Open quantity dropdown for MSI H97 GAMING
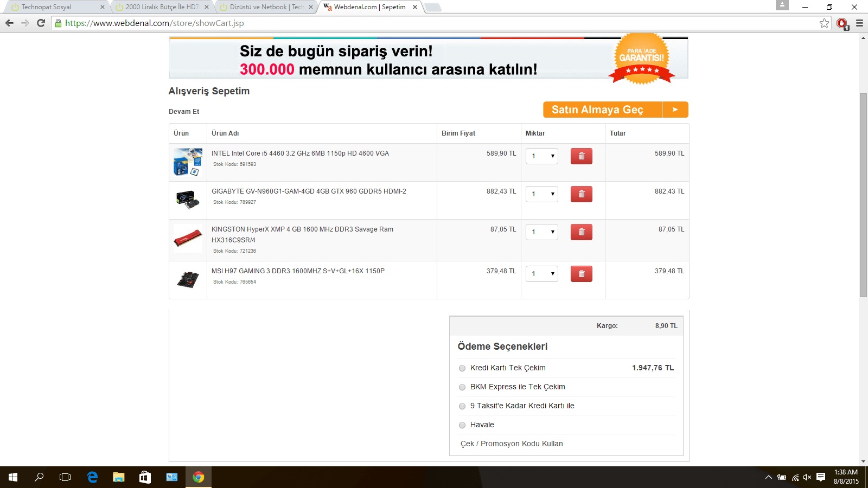The height and width of the screenshot is (488, 868). [542, 274]
